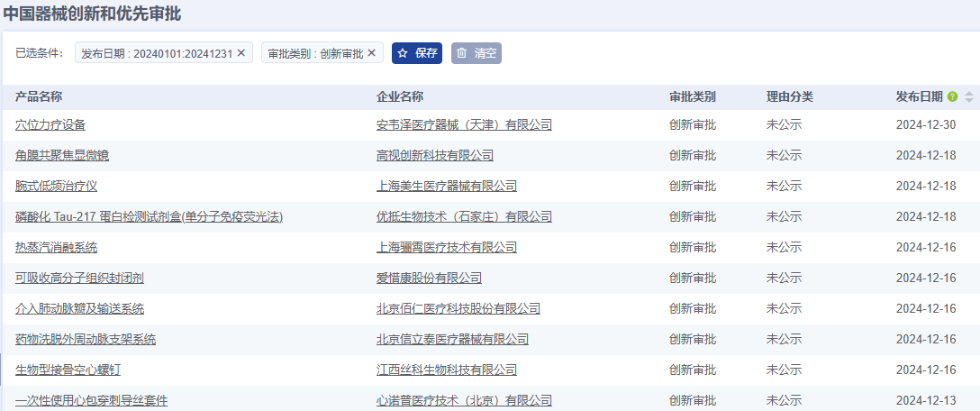Image resolution: width=980 pixels, height=411 pixels.
Task: Open product 热蒸汽消融系统
Action: pos(56,247)
